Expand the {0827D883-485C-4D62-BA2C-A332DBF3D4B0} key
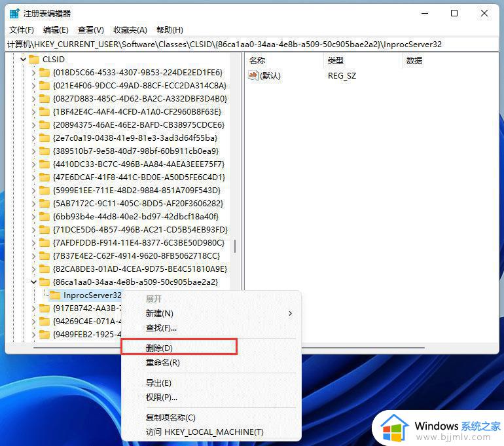The width and height of the screenshot is (504, 446). click(33, 99)
